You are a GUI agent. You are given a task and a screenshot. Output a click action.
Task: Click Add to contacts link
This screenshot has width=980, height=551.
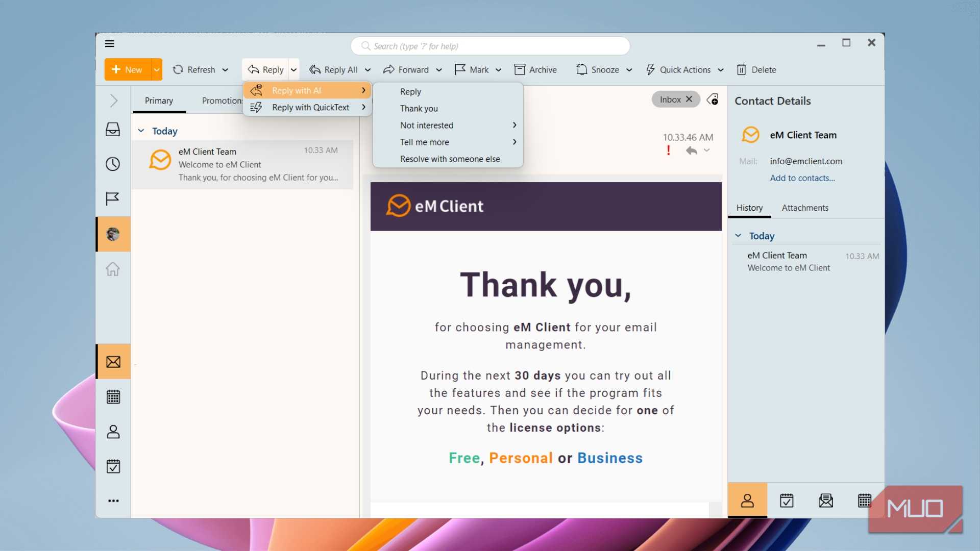pyautogui.click(x=802, y=178)
